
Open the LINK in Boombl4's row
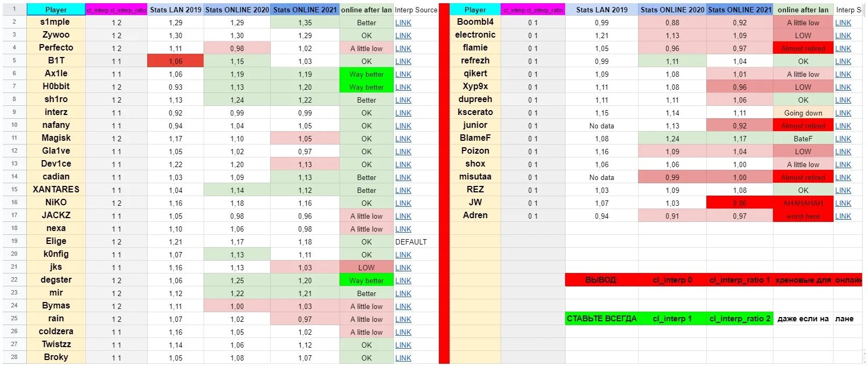point(843,23)
